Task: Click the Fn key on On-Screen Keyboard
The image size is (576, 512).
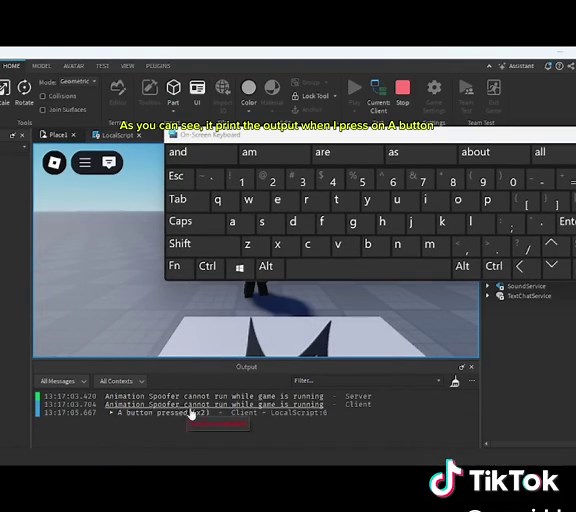Action: pos(180,267)
